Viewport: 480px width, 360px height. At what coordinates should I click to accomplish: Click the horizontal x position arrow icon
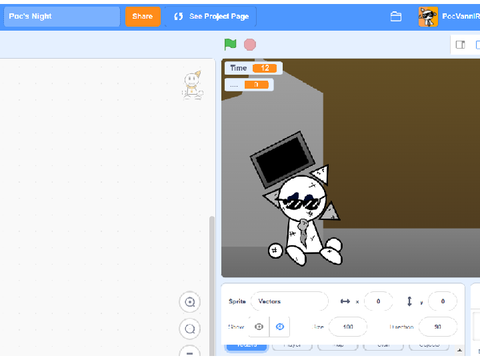pyautogui.click(x=345, y=301)
